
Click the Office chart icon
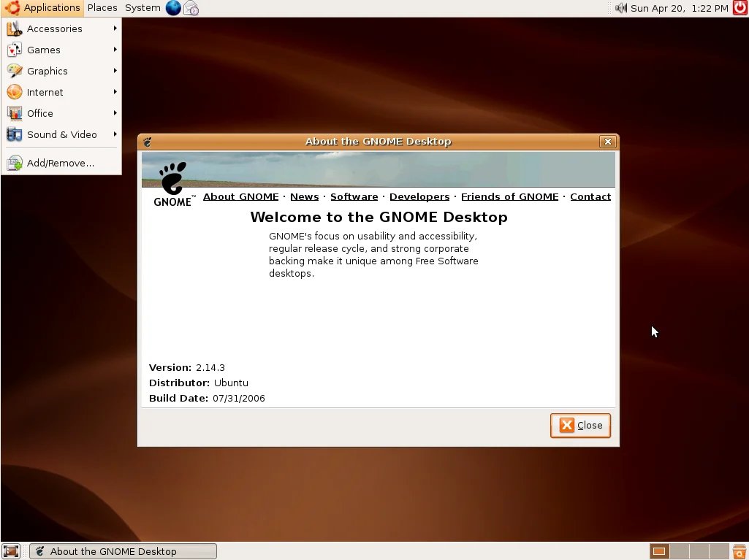click(x=15, y=113)
